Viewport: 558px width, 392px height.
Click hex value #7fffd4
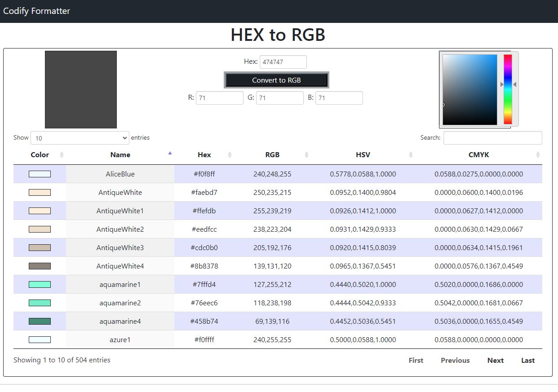pos(204,285)
